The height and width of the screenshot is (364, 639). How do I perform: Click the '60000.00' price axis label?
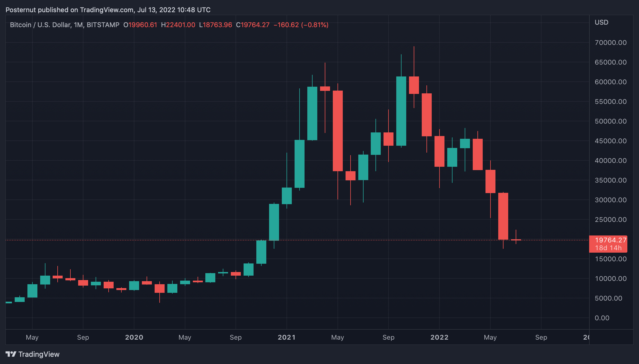611,82
